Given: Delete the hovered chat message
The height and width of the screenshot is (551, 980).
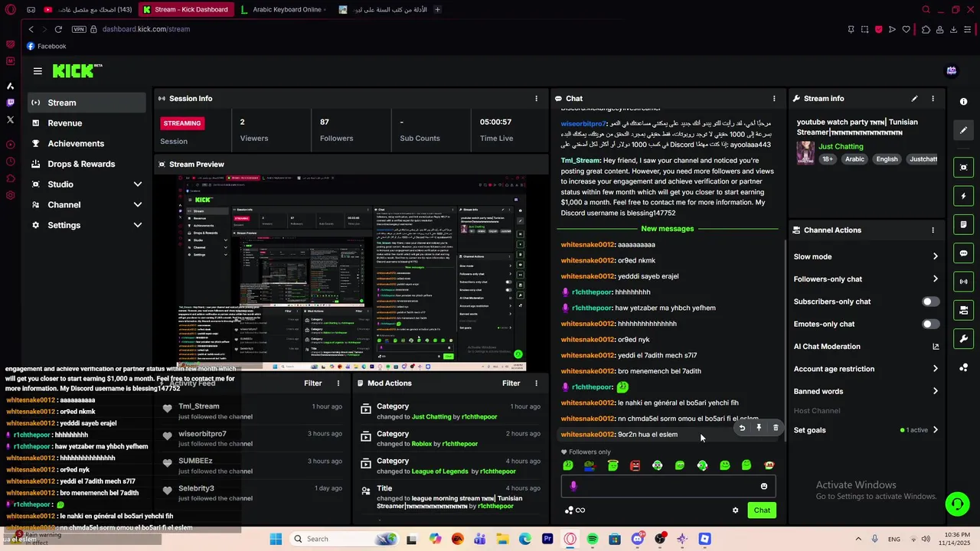Looking at the screenshot, I should pos(776,428).
